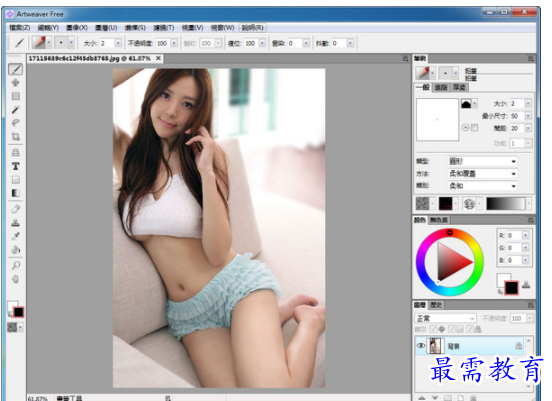Open the category dropdown showing 柔和
The width and height of the screenshot is (552, 401).
(482, 186)
